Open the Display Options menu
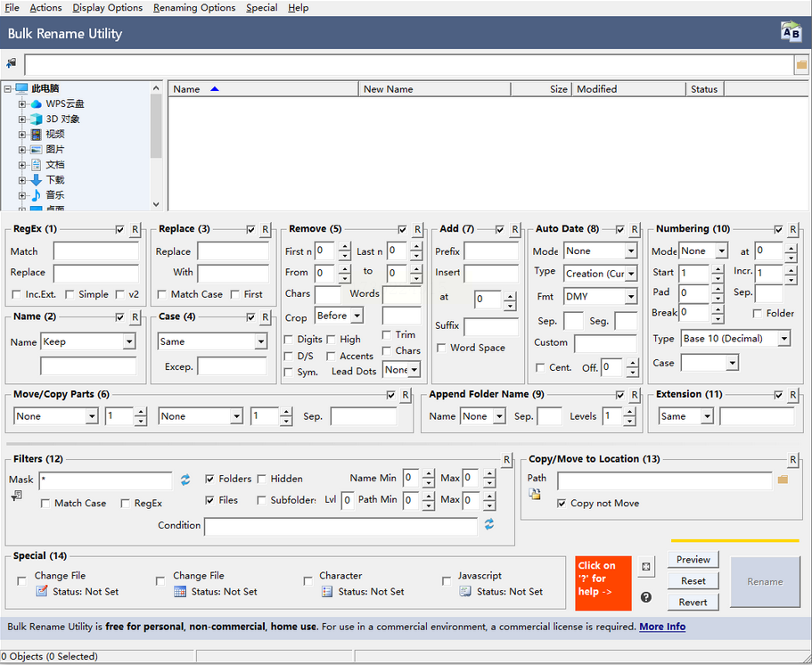The width and height of the screenshot is (812, 665). coord(107,8)
